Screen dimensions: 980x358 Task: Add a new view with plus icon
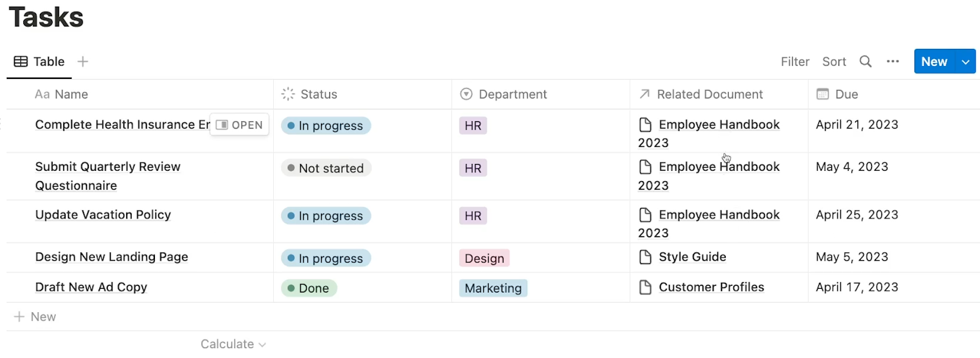83,61
